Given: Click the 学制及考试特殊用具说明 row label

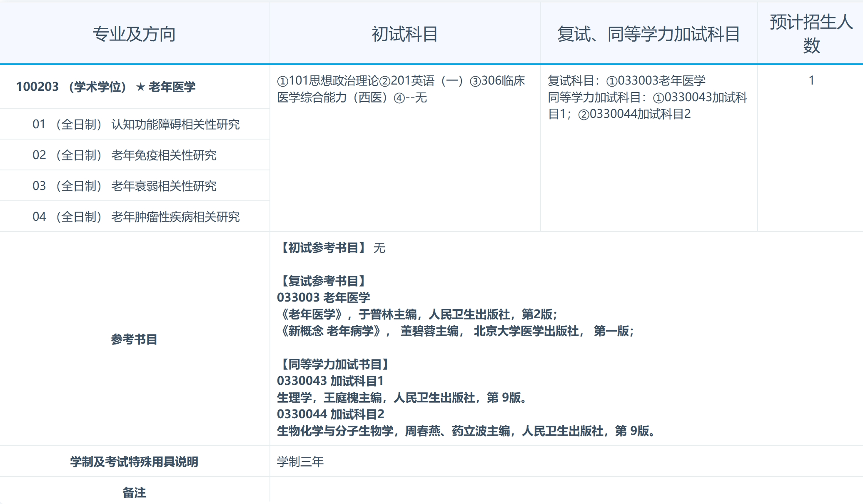Looking at the screenshot, I should click(x=134, y=462).
